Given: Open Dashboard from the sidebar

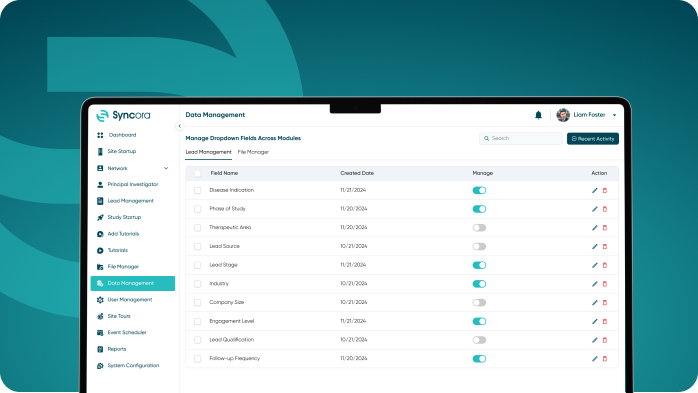Looking at the screenshot, I should coord(122,135).
